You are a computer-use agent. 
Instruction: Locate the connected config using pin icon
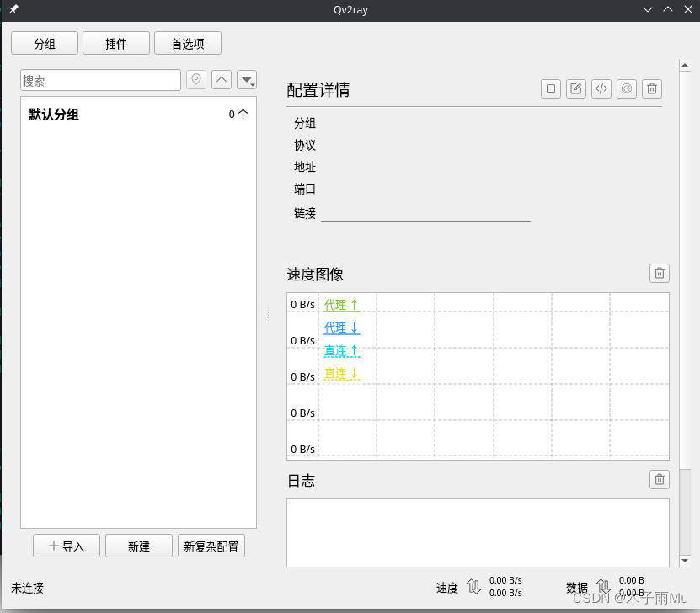coord(196,80)
